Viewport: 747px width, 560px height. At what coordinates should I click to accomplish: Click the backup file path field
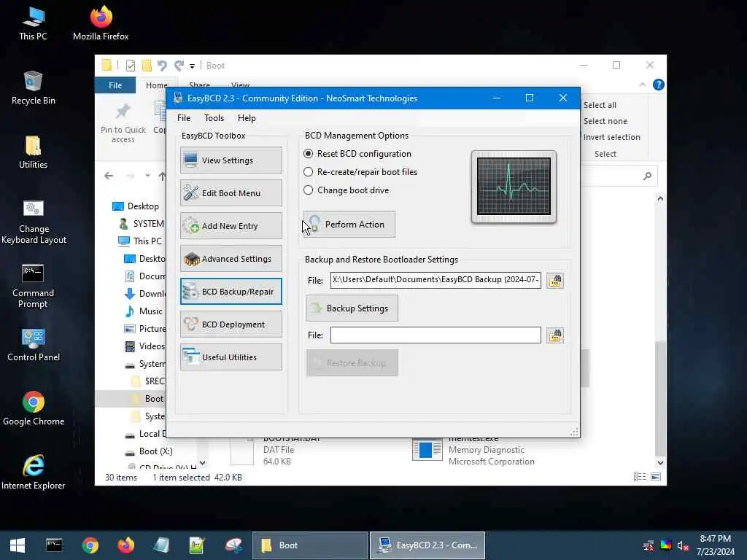point(436,279)
